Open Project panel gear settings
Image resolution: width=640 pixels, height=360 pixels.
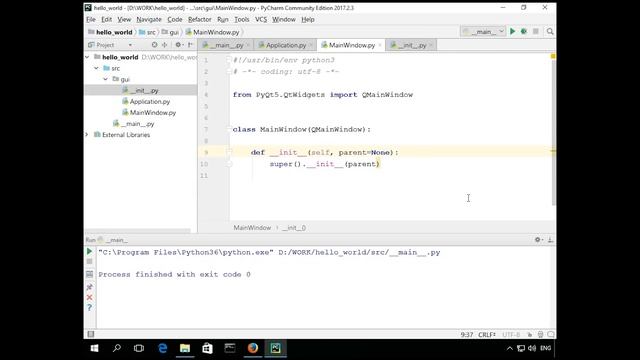point(178,45)
